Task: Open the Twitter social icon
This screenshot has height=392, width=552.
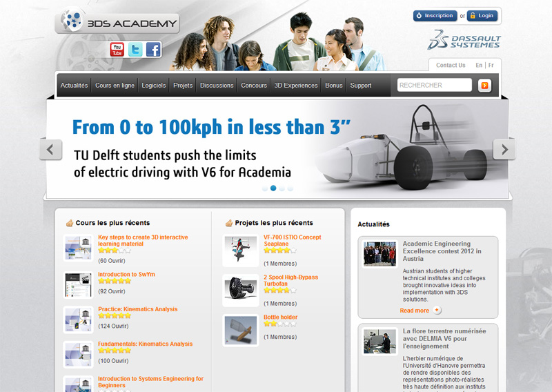Action: tap(135, 49)
